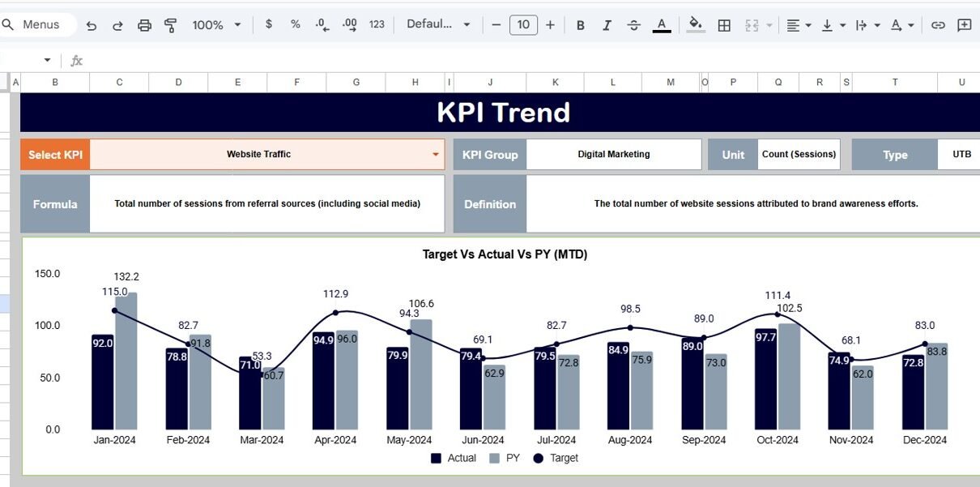Viewport: 980px width, 487px height.
Task: Decrease font size with minus button
Action: tap(496, 25)
